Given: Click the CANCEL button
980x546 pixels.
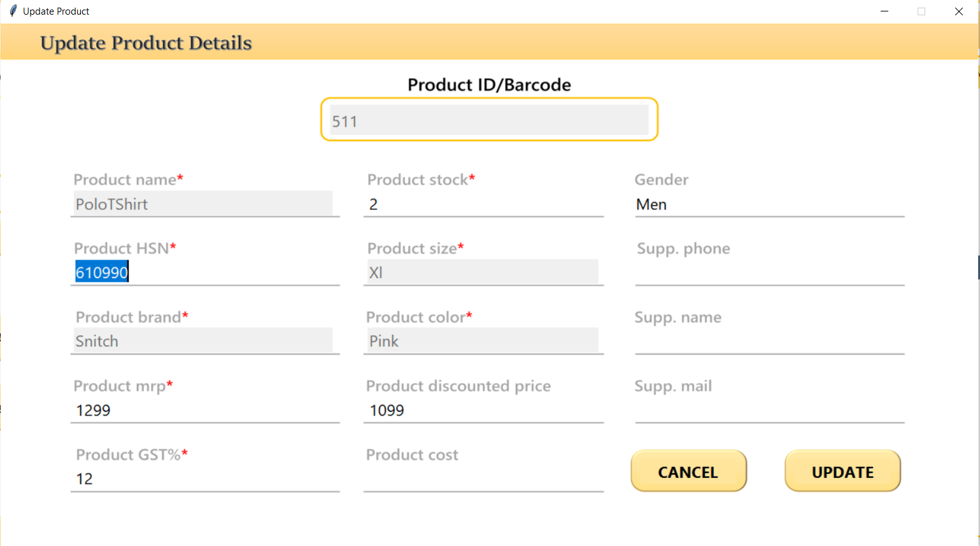Looking at the screenshot, I should coord(688,471).
